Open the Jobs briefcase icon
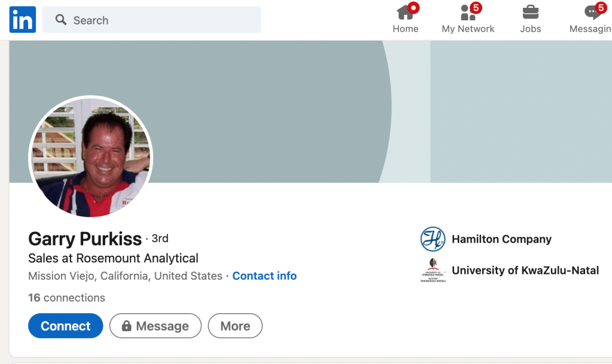The image size is (612, 364). pos(530,13)
